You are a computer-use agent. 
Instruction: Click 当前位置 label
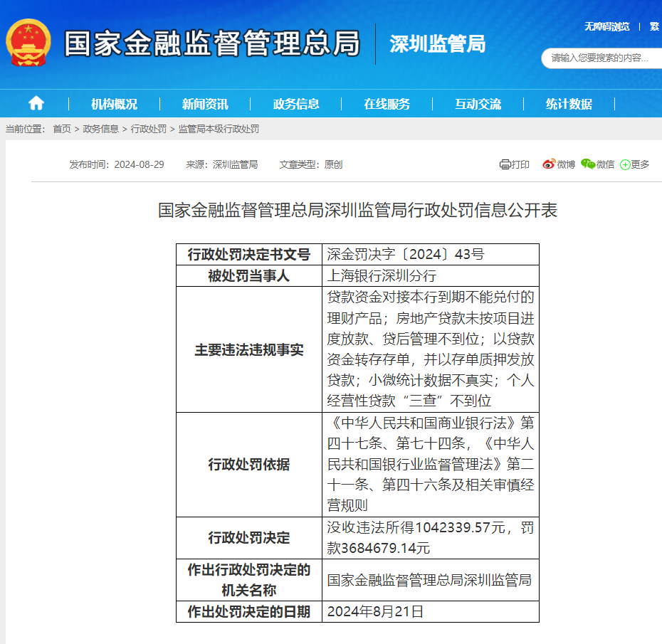pyautogui.click(x=25, y=129)
